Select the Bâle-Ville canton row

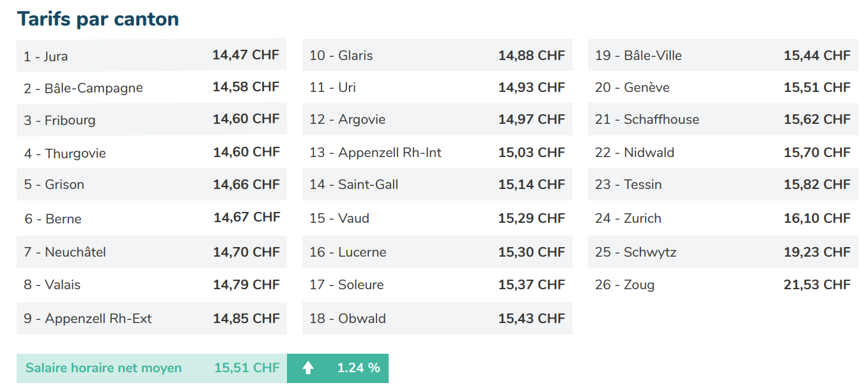[x=723, y=55]
